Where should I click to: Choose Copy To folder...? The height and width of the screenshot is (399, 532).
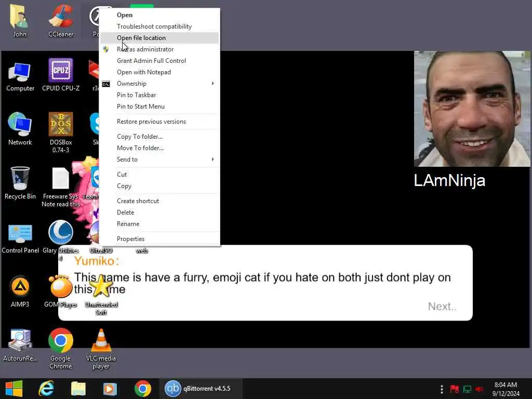coord(159,137)
